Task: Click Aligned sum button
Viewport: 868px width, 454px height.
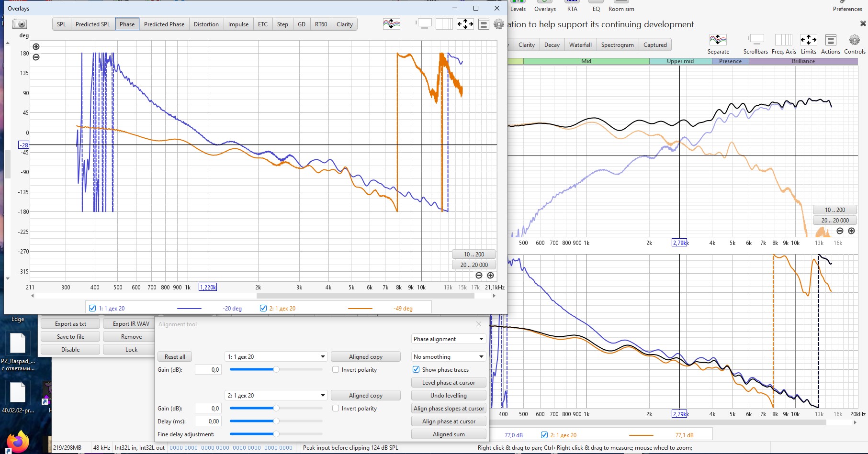Action: click(x=449, y=434)
